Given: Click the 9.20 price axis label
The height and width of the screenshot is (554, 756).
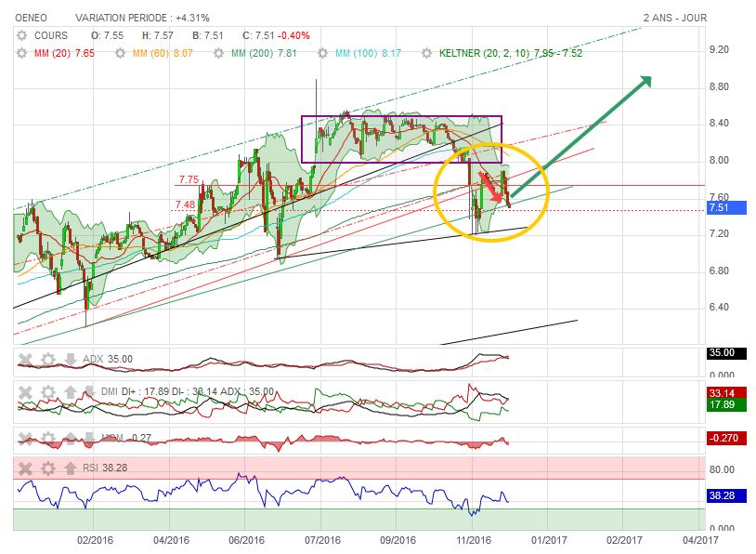Looking at the screenshot, I should [719, 49].
